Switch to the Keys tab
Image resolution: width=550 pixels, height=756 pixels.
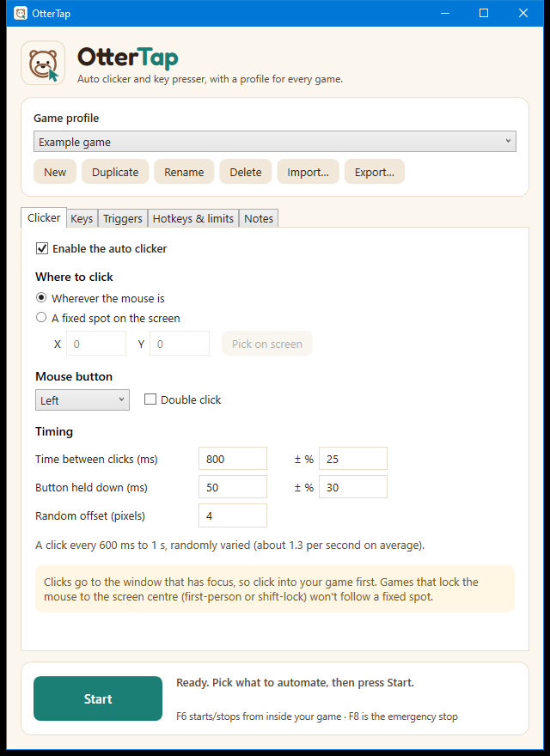pyautogui.click(x=82, y=219)
